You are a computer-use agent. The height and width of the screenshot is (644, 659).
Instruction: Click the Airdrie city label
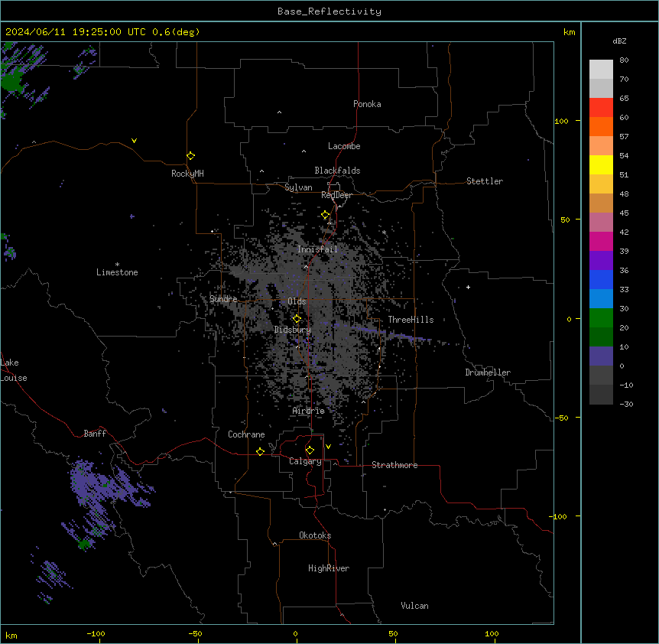(x=308, y=411)
